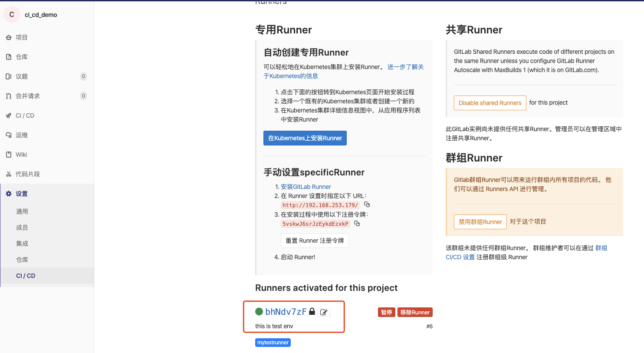Click the 暂停 button to pause runner
This screenshot has width=644, height=353.
pos(387,312)
